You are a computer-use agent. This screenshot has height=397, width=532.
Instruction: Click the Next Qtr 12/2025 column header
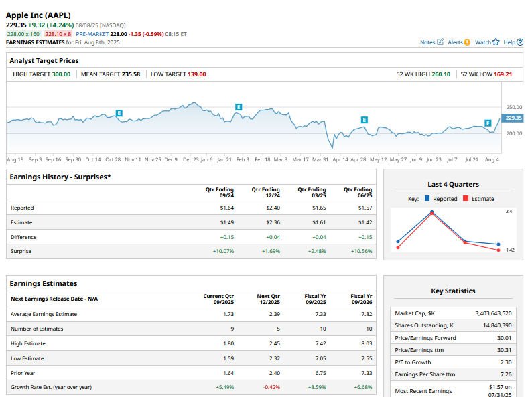pyautogui.click(x=269, y=299)
